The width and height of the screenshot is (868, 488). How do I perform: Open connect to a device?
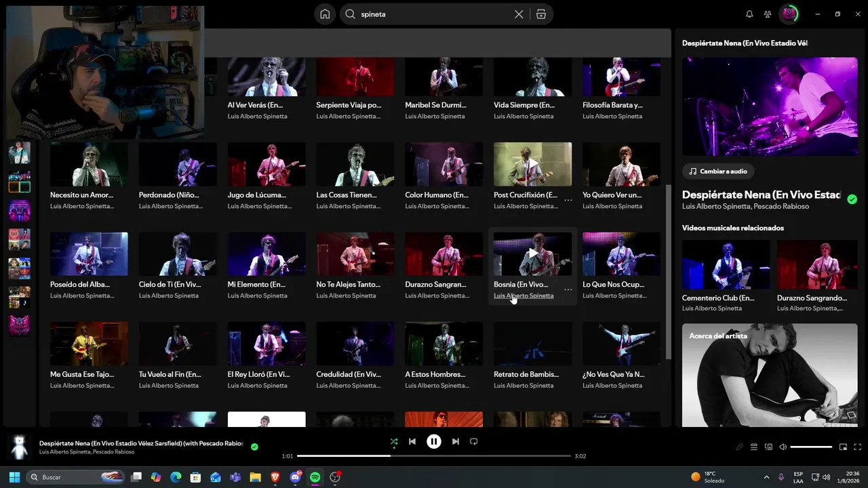(x=768, y=447)
